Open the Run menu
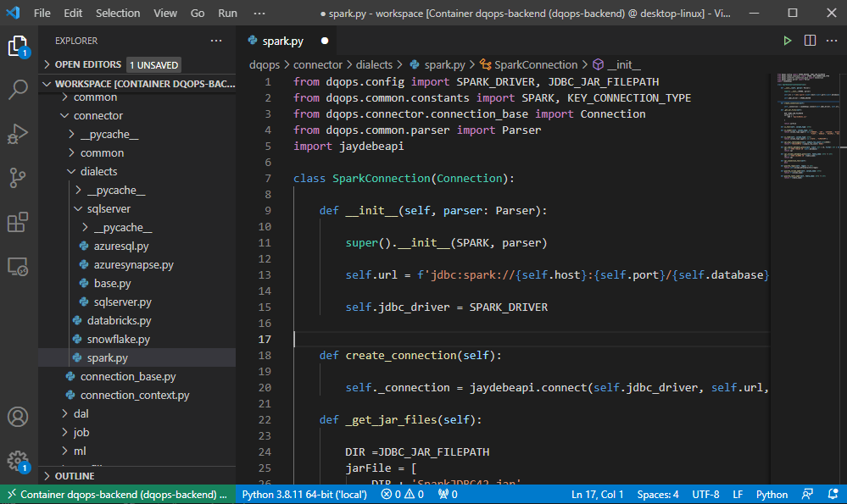 227,14
